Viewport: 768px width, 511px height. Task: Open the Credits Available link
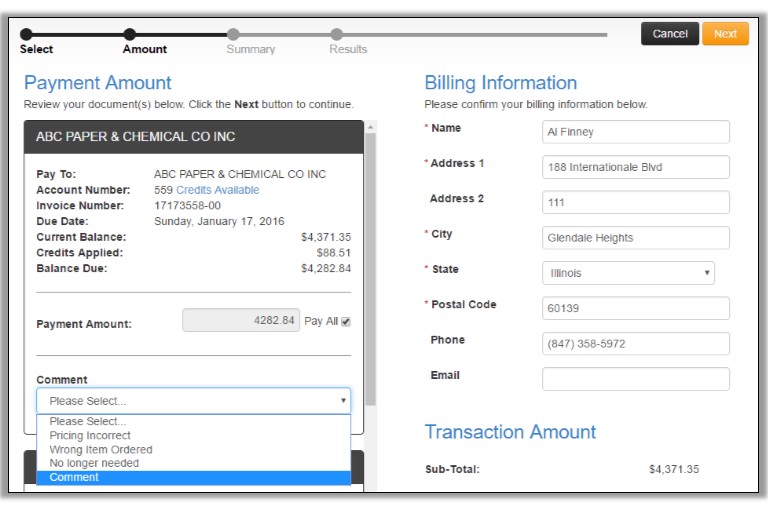(217, 190)
